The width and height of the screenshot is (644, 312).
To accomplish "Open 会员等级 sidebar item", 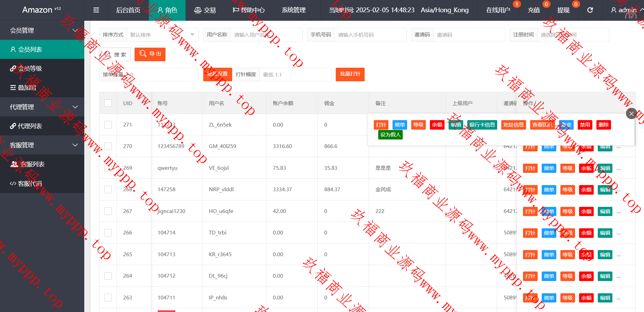I will point(42,69).
